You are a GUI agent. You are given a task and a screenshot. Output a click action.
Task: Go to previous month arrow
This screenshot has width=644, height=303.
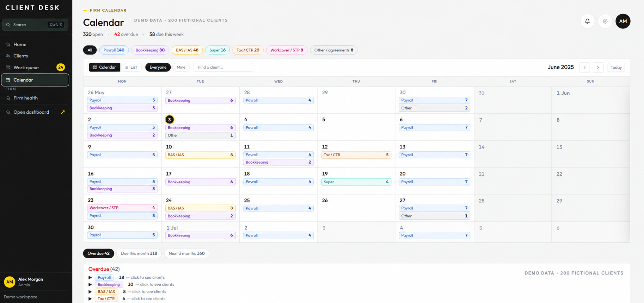pos(584,67)
